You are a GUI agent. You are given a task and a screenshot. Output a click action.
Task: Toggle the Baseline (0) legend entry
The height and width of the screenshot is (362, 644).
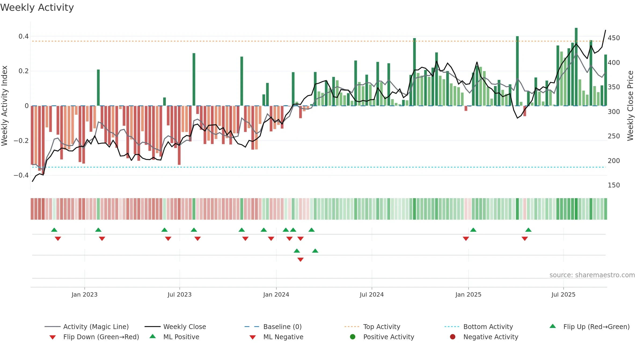coord(273,327)
